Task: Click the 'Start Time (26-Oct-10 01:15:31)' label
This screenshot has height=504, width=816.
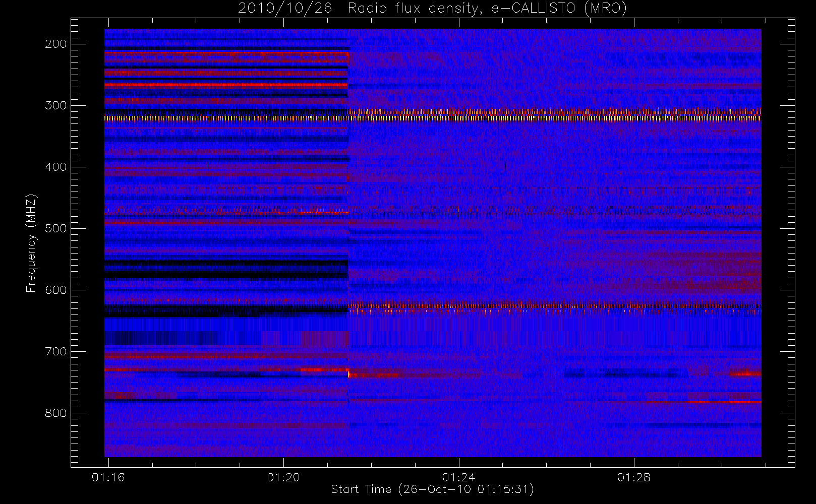Action: click(x=432, y=489)
